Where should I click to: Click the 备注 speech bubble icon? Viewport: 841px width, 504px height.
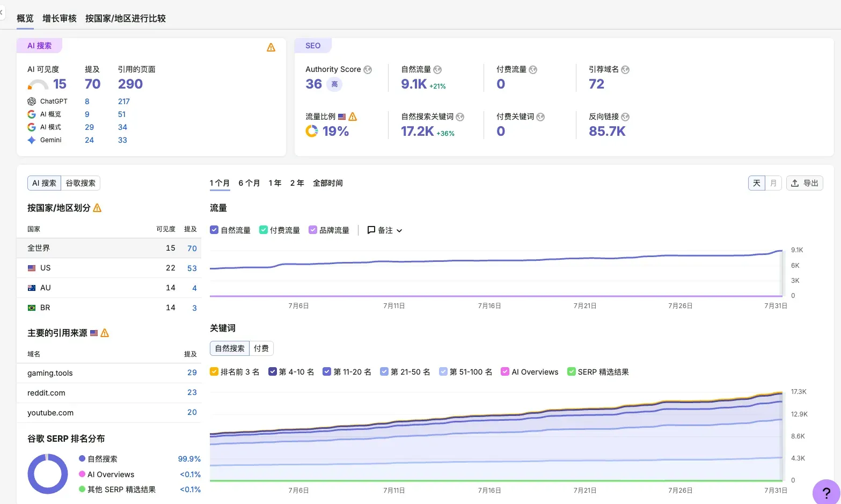[371, 230]
